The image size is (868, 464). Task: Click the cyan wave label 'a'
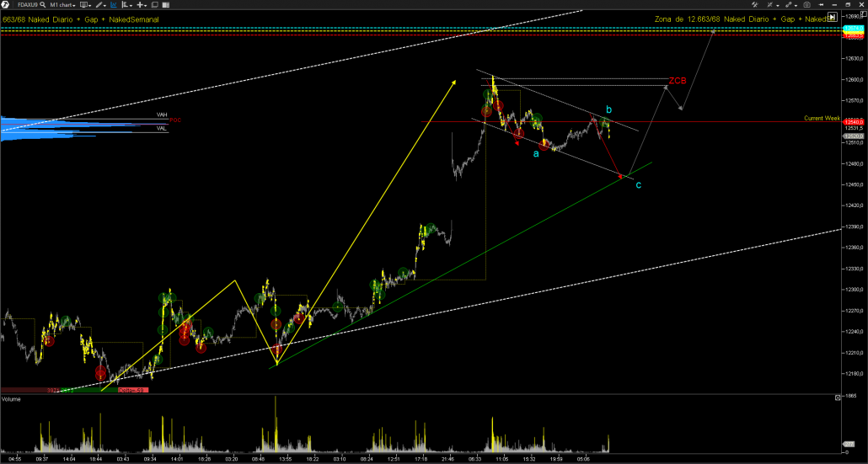536,153
